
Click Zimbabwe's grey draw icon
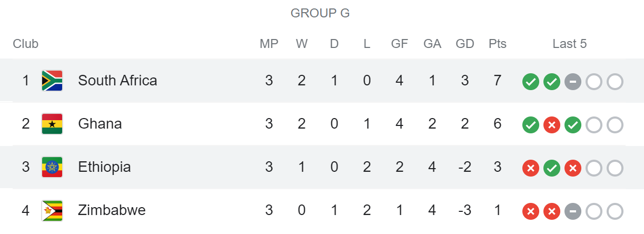pyautogui.click(x=572, y=211)
